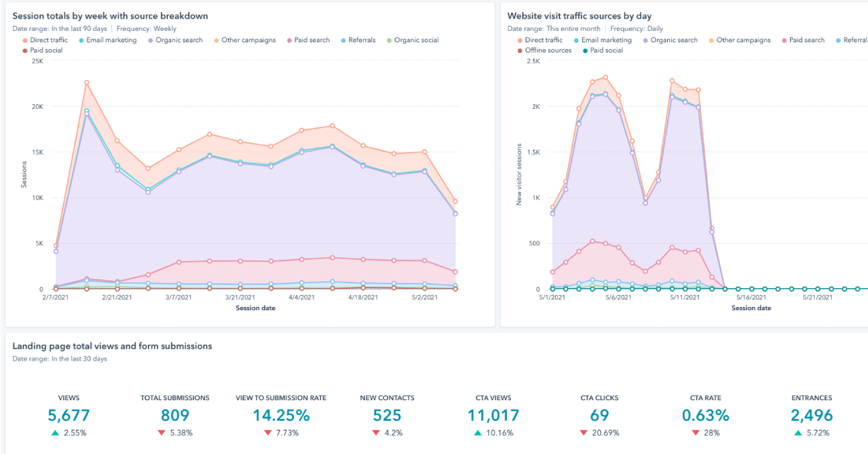Click red down arrow under CTA Rate
Screen dimensions: 868x454
pyautogui.click(x=695, y=433)
